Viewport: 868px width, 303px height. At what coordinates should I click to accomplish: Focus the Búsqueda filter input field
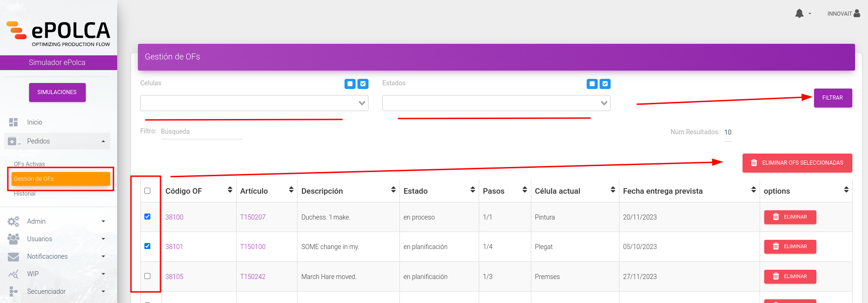[x=202, y=131]
